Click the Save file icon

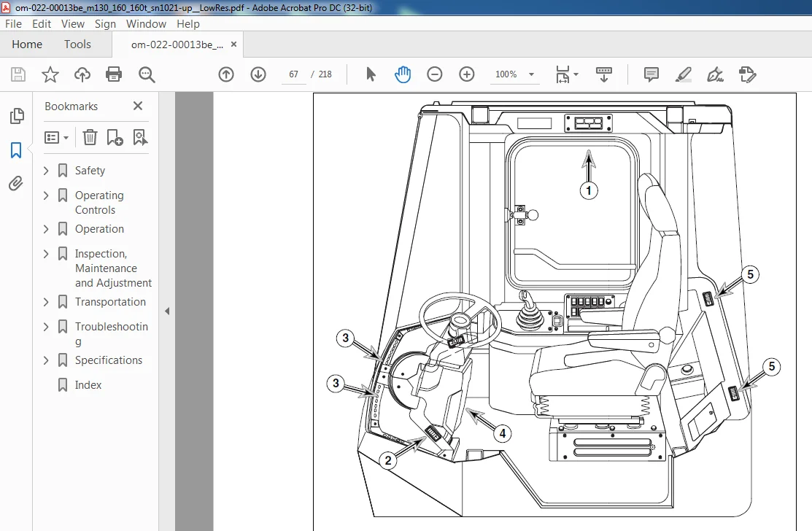coord(18,74)
